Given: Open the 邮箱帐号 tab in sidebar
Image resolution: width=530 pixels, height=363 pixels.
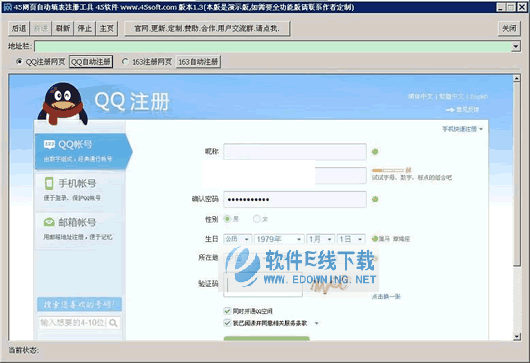Looking at the screenshot, I should pyautogui.click(x=79, y=229).
